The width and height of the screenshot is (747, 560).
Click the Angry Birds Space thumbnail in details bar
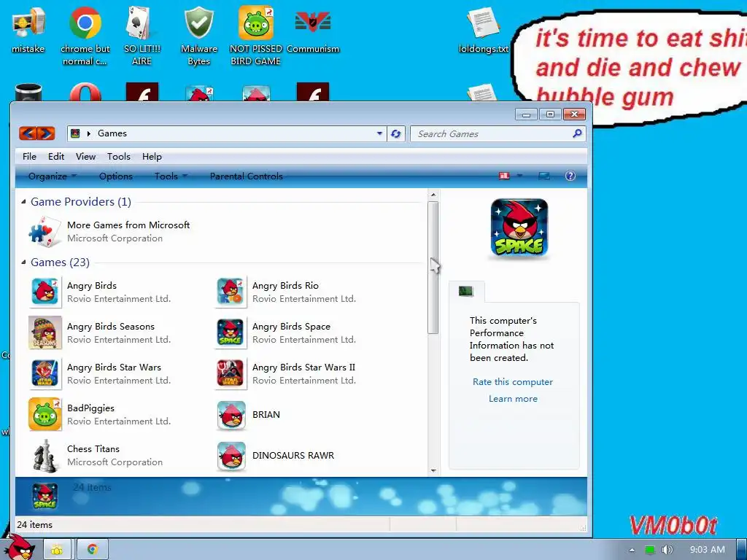(x=44, y=496)
